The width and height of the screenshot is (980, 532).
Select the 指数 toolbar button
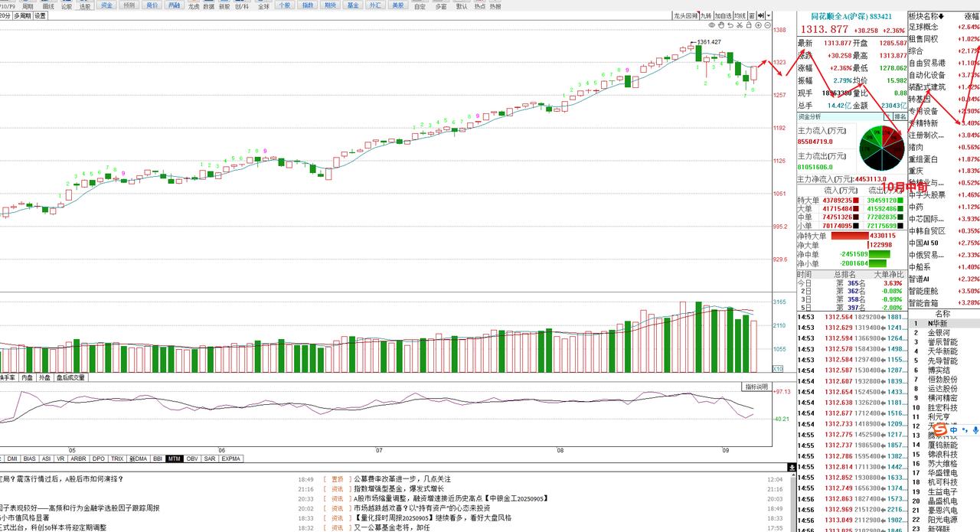coord(308,5)
